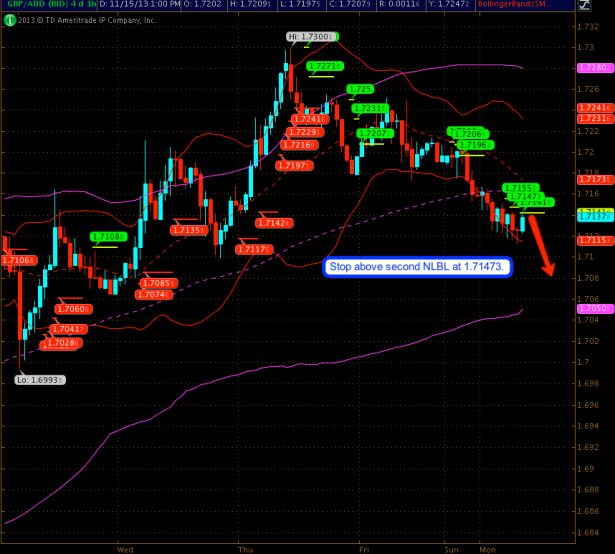Click the 1.684 tick on the price axis
Image resolution: width=615 pixels, height=554 pixels.
pos(588,533)
